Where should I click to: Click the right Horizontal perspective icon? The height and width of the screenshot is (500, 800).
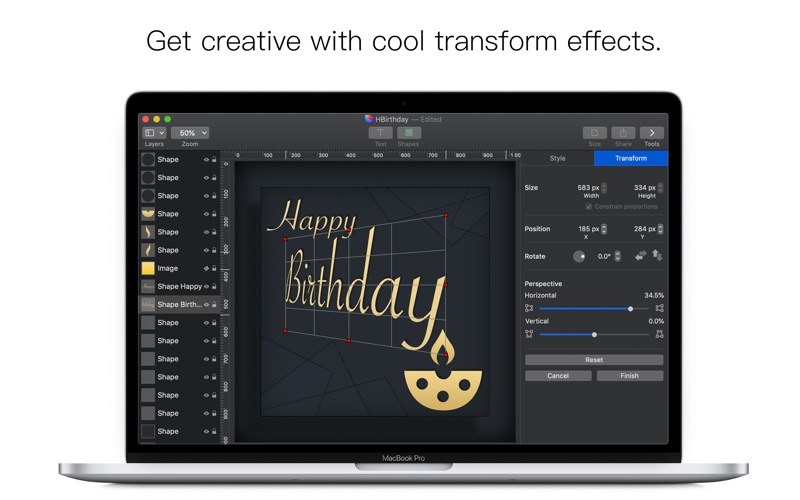(x=660, y=308)
